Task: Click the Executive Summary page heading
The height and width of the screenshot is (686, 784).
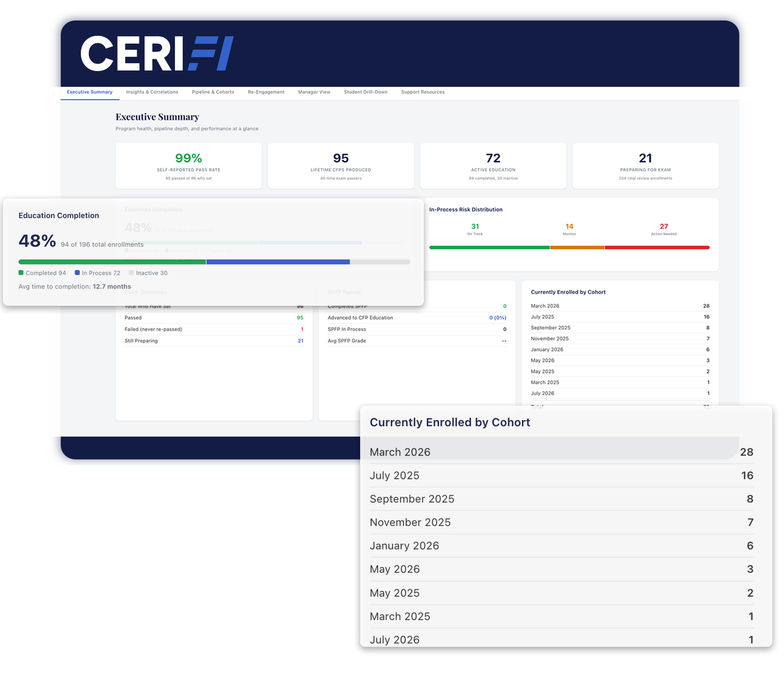Action: coord(157,117)
